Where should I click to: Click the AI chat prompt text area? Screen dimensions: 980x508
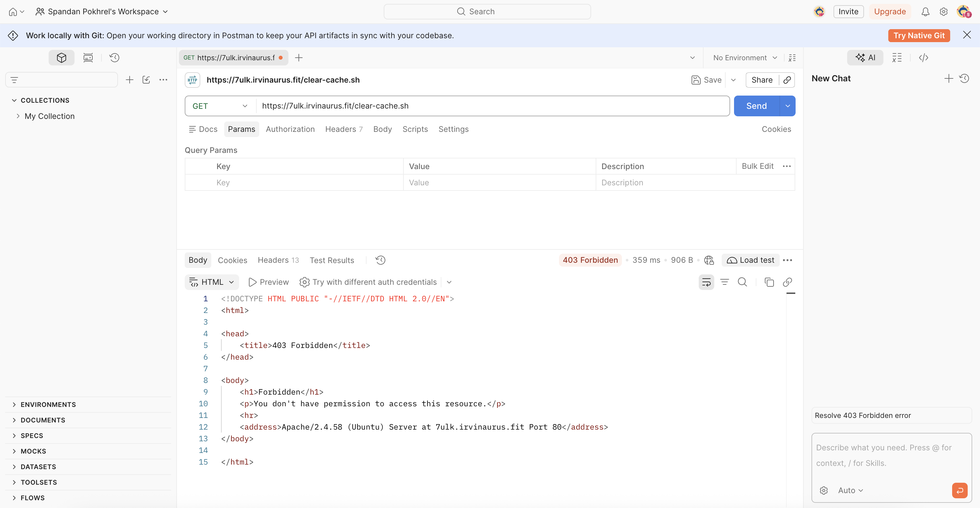[x=891, y=456]
